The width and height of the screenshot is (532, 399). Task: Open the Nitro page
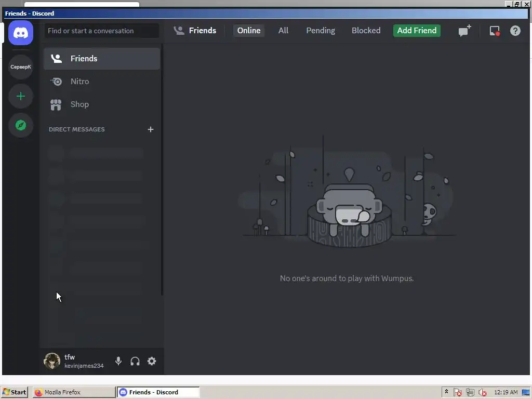(x=101, y=82)
